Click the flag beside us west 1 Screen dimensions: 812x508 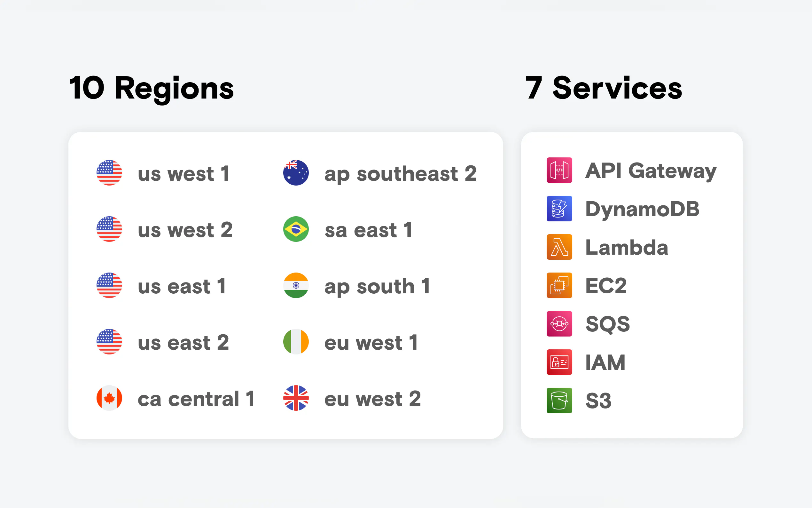(109, 173)
